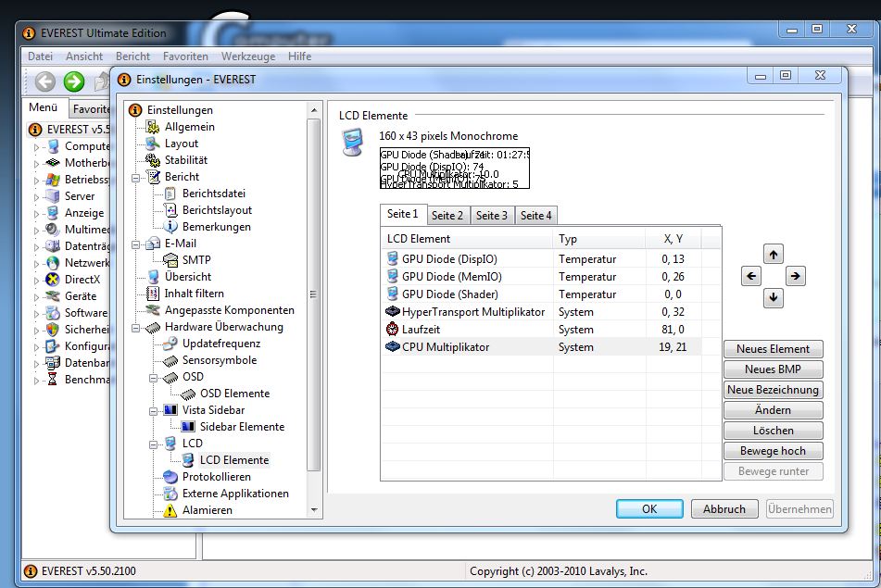Select the Sensorsymbole chip icon
The image size is (881, 588).
click(170, 360)
